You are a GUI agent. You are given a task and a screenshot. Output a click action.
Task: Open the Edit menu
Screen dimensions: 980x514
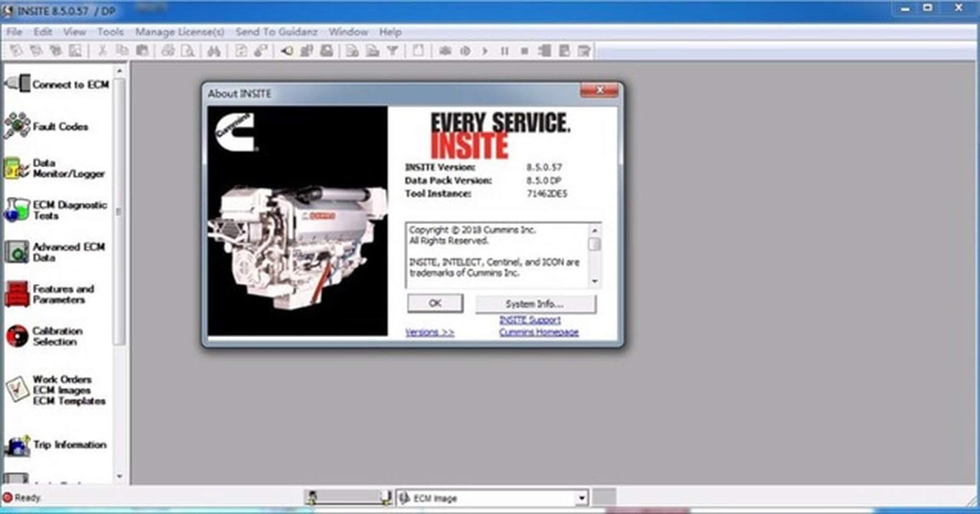click(42, 32)
